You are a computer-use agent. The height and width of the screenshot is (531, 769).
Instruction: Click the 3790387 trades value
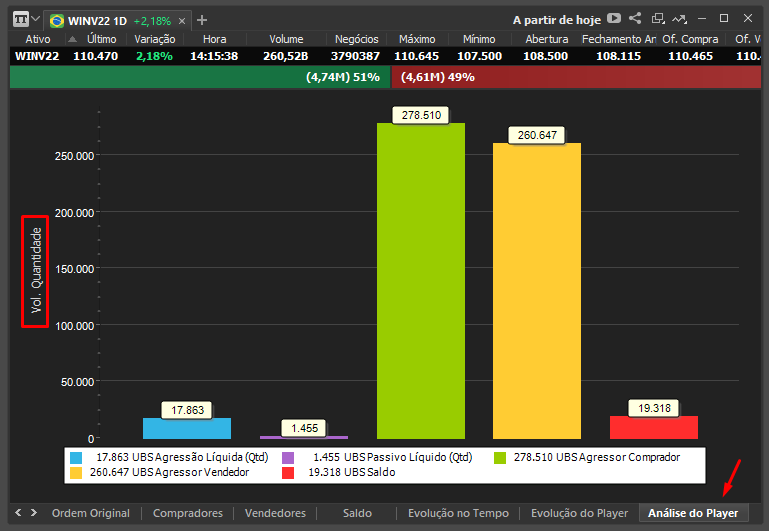tap(355, 56)
